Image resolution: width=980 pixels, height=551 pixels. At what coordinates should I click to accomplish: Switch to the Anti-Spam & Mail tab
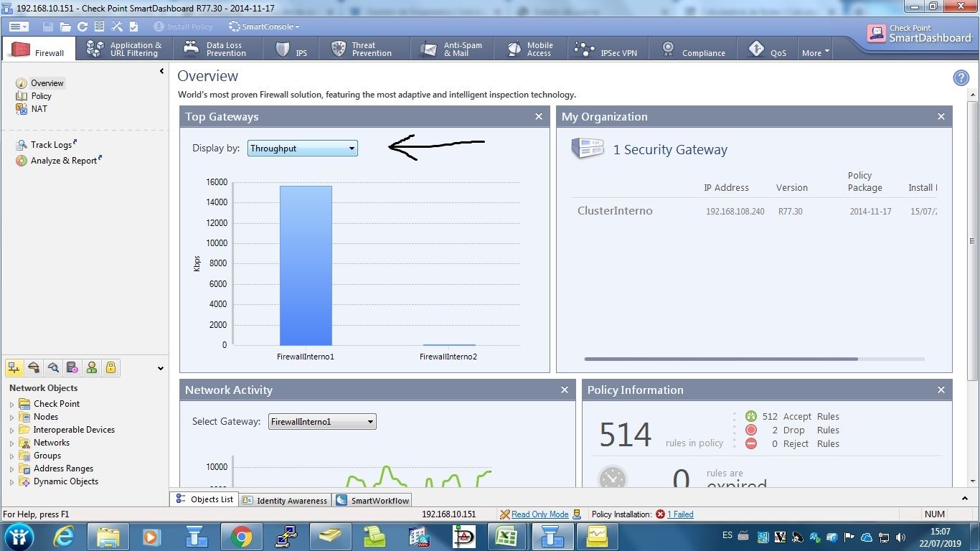[451, 49]
